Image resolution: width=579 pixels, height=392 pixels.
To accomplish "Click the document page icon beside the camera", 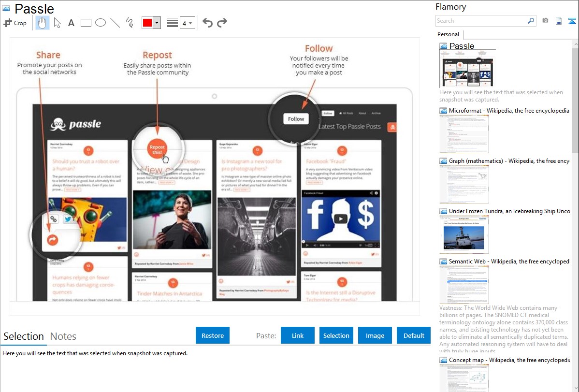I will tap(559, 21).
